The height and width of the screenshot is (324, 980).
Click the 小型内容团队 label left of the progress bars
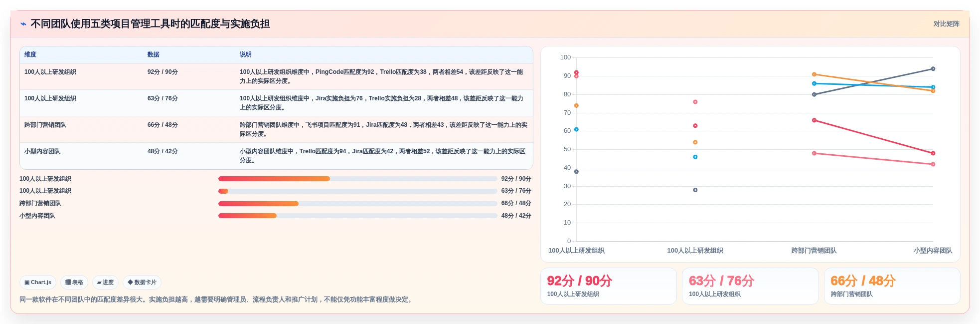point(37,216)
